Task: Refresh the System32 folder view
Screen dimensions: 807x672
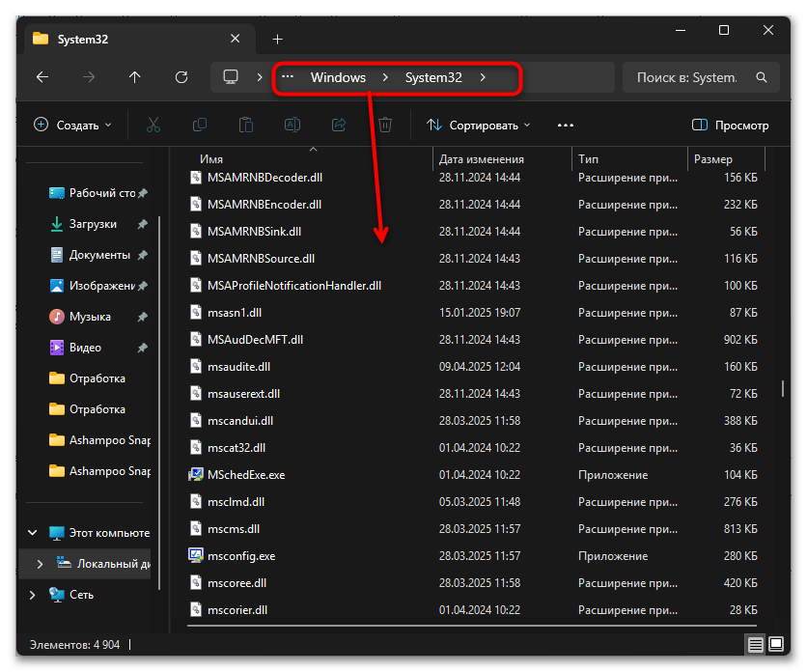Action: tap(181, 77)
